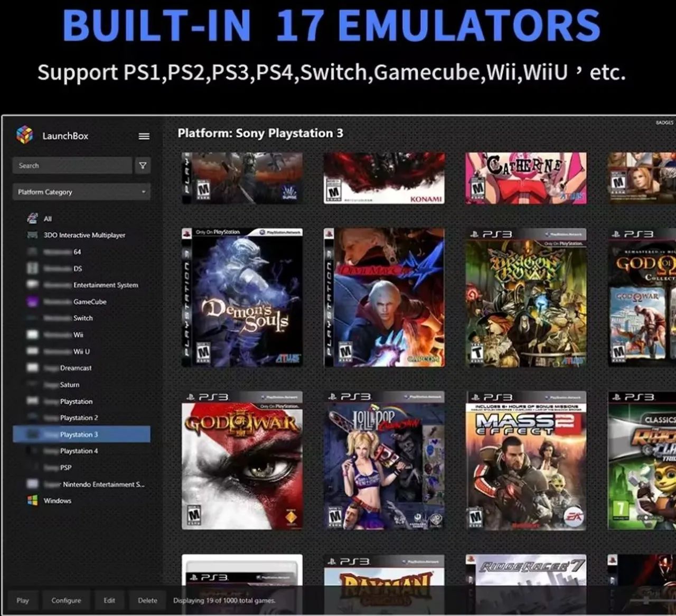Image resolution: width=676 pixels, height=616 pixels.
Task: Select the Konami game cover
Action: point(384,178)
